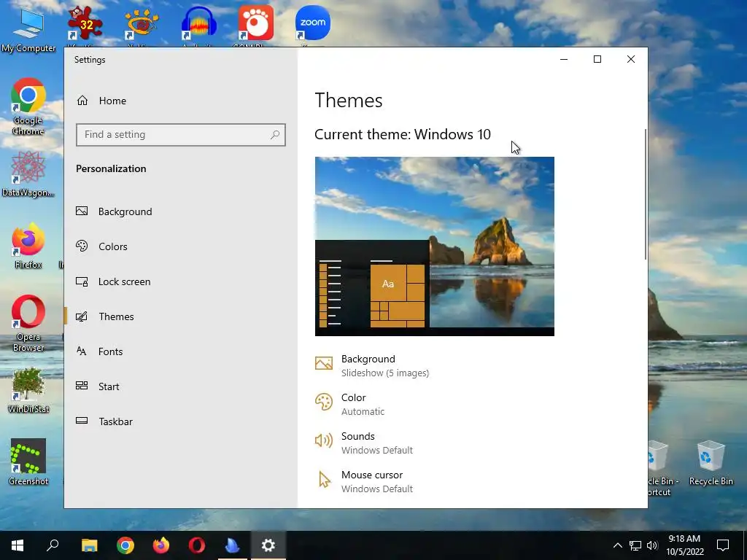The image size is (747, 560).
Task: Open the Windows Start menu
Action: [x=18, y=545]
